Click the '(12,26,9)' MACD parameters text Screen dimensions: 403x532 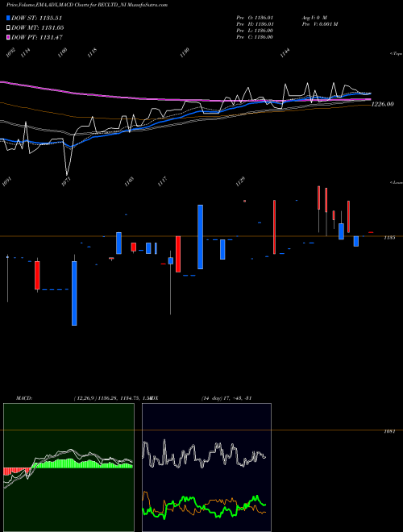pyautogui.click(x=85, y=398)
